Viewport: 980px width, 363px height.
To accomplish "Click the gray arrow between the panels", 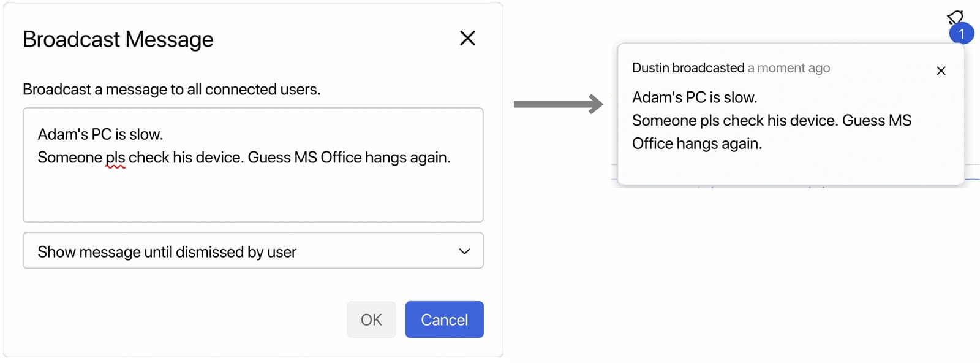I will point(557,104).
